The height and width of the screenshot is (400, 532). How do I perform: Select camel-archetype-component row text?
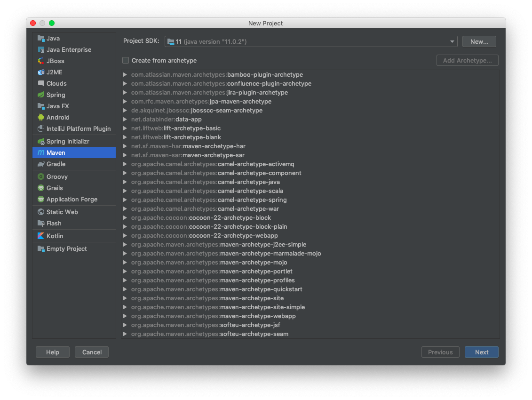coord(216,173)
